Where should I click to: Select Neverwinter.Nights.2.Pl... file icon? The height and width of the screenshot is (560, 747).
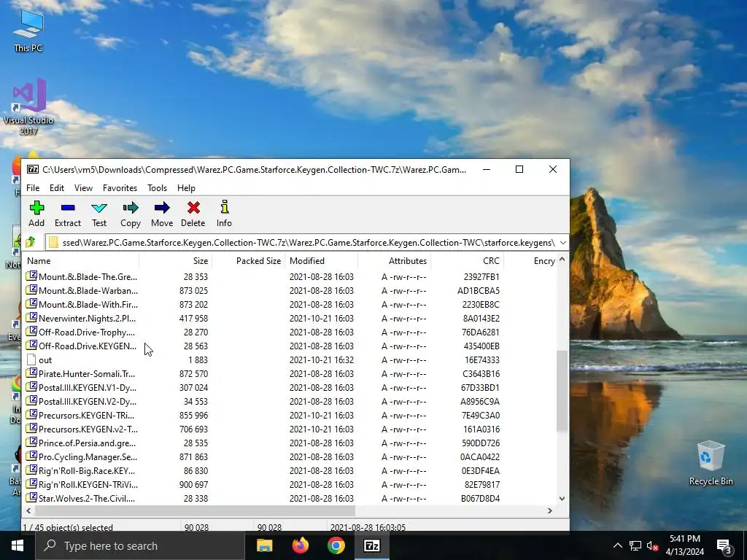31,318
